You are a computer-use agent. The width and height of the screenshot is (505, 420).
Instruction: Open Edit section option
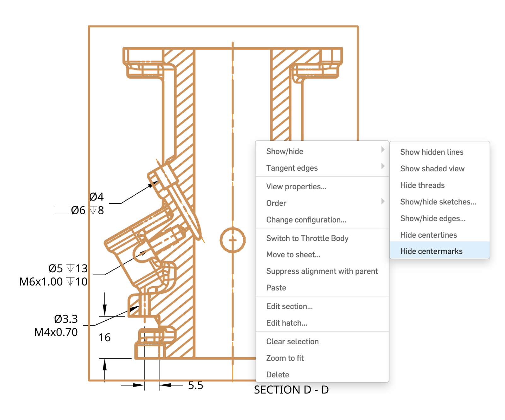(289, 306)
